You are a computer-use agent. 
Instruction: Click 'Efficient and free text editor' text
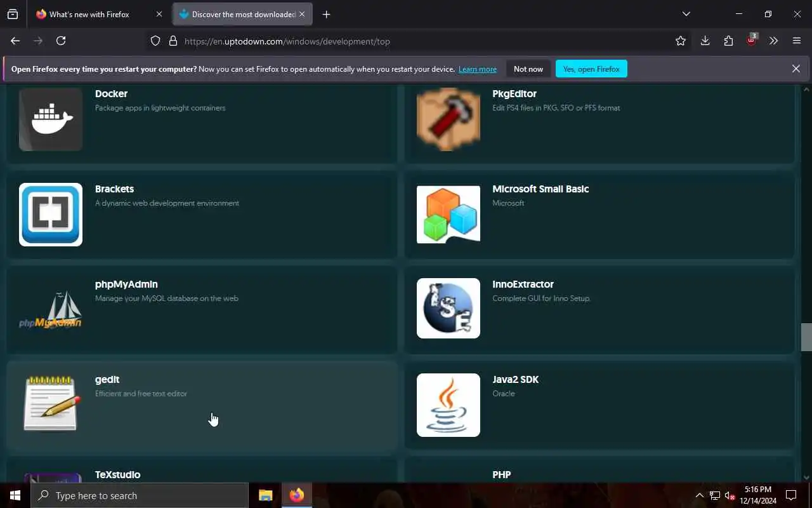(141, 394)
